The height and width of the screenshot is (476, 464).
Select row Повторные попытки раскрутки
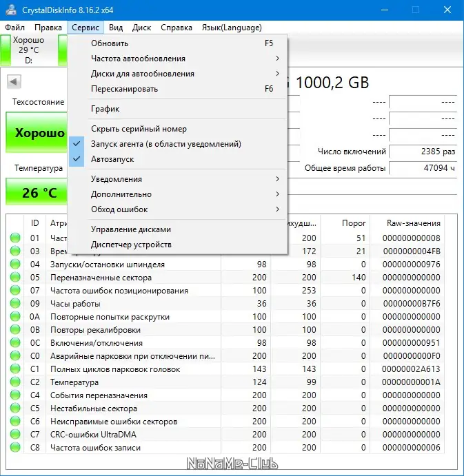tap(225, 316)
